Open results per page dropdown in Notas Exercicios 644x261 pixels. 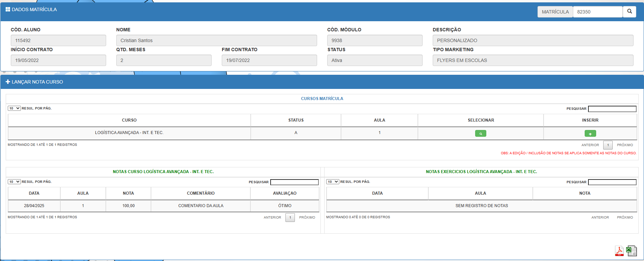point(333,182)
